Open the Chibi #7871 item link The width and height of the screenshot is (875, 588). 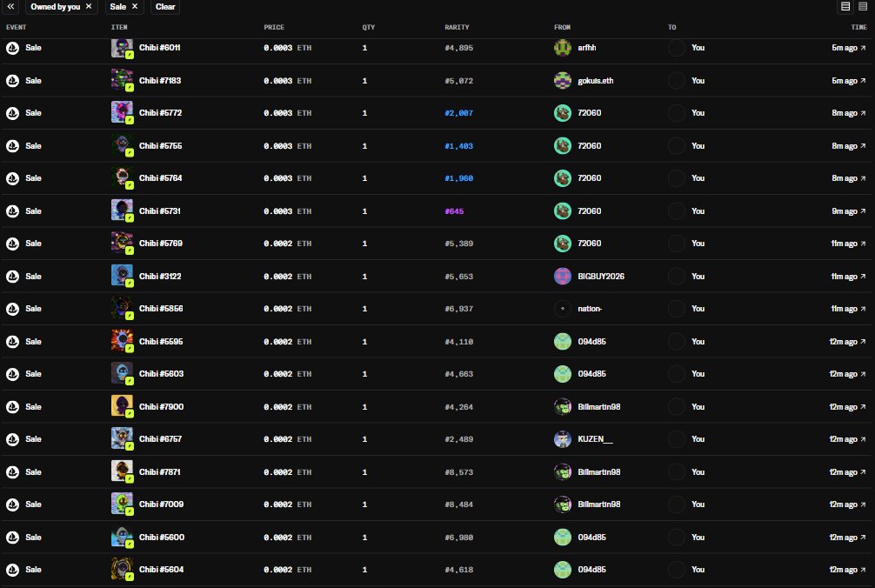click(159, 472)
